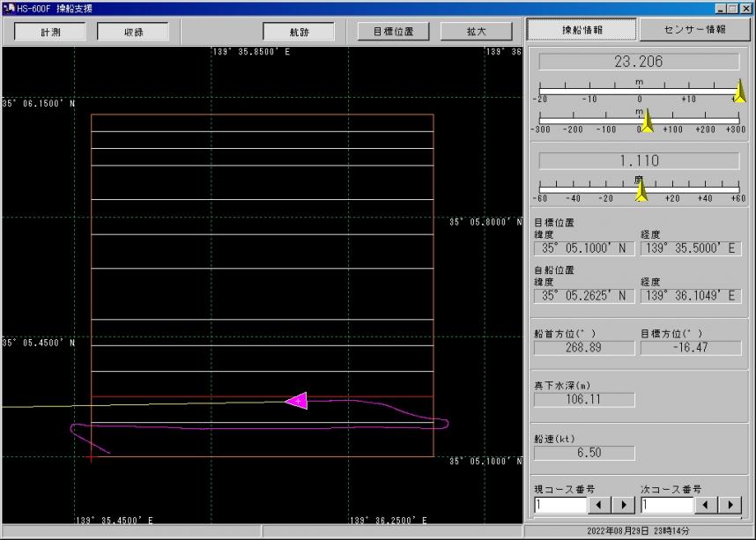Click the yellow marker on the ±300 m scale
756x540 pixels.
(x=647, y=121)
